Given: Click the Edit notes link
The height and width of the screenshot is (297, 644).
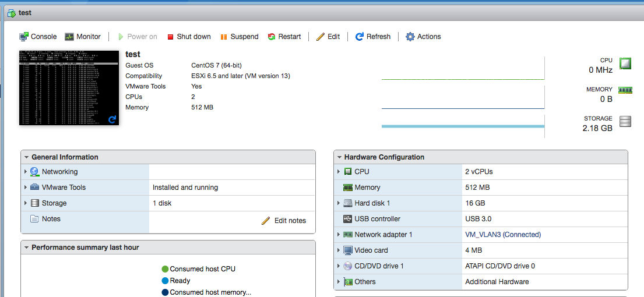Looking at the screenshot, I should pos(290,221).
